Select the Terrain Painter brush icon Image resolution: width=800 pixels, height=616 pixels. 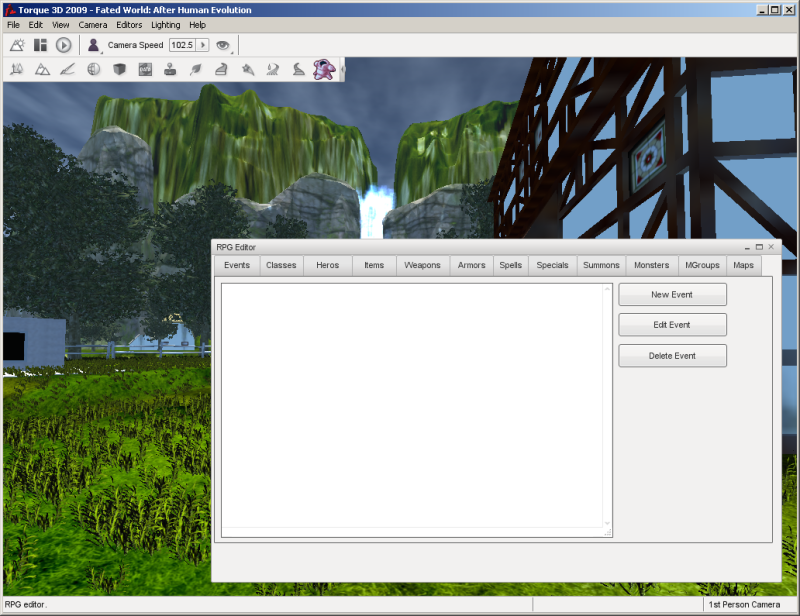[68, 70]
